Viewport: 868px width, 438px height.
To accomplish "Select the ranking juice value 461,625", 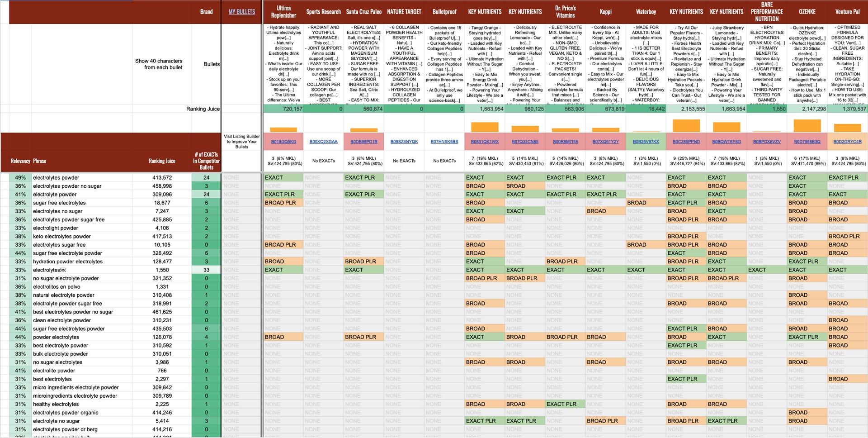I will 162,312.
